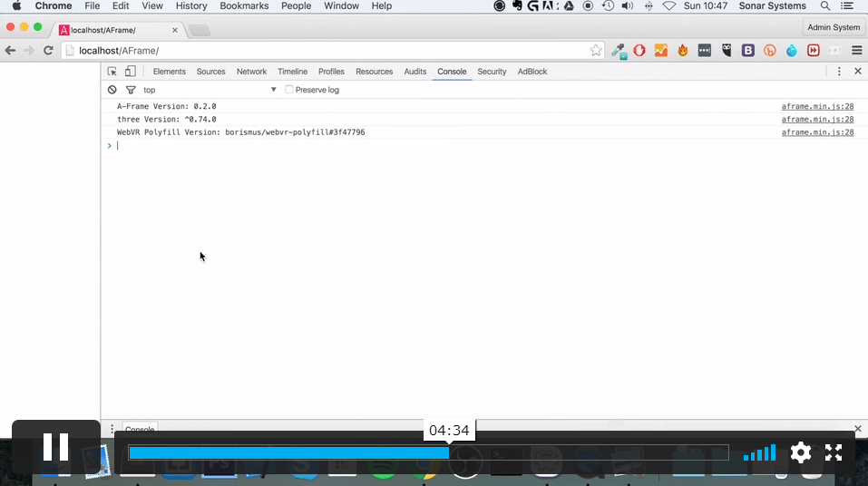Clear the console log
Image resolution: width=868 pixels, height=486 pixels.
112,90
